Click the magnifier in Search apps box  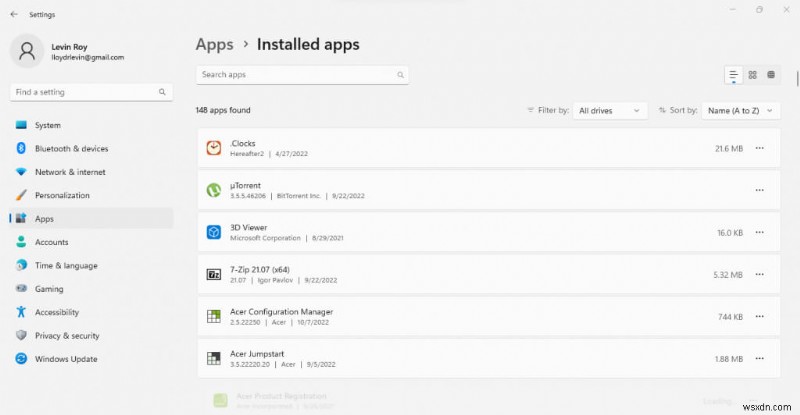pyautogui.click(x=401, y=75)
